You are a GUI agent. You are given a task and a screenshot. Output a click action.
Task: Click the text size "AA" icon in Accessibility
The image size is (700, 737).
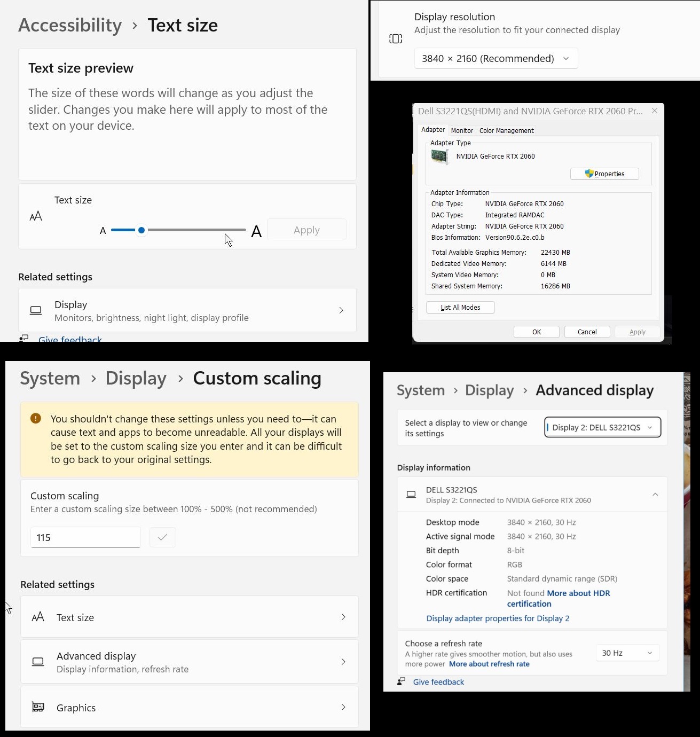[36, 216]
